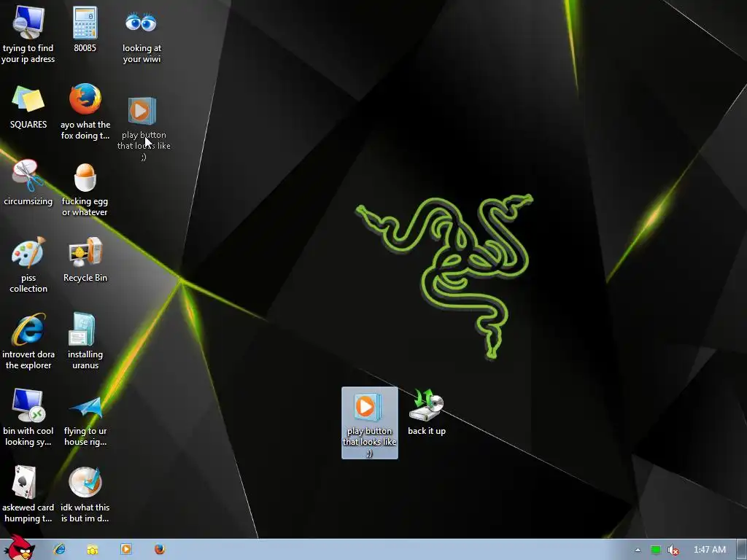This screenshot has width=747, height=560.
Task: Click the label text 'back it up'
Action: [426, 431]
